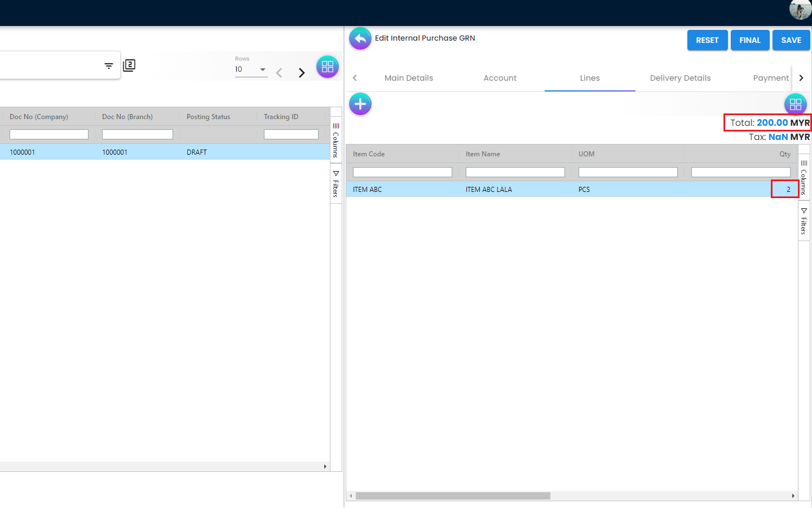This screenshot has width=812, height=508.
Task: Open the grid view icon in the Lines panel
Action: (795, 104)
